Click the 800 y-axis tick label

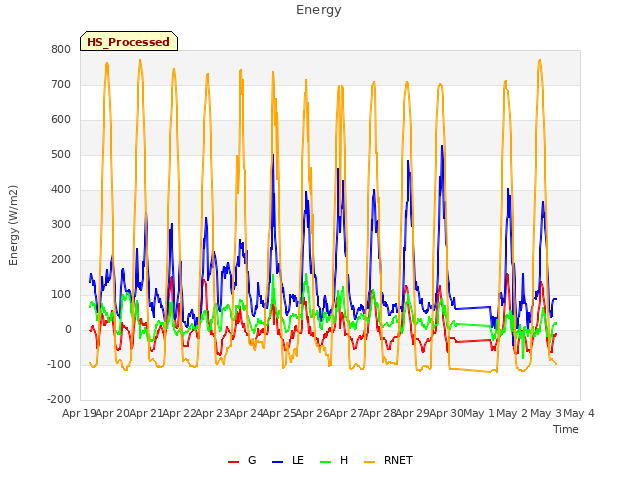click(61, 49)
